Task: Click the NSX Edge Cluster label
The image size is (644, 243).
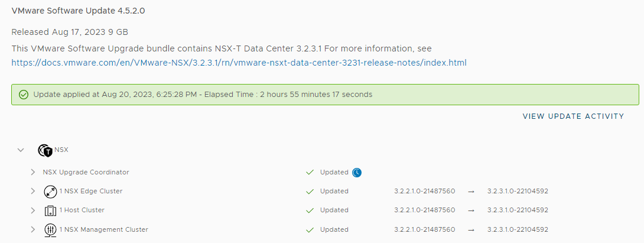Action: pos(91,192)
